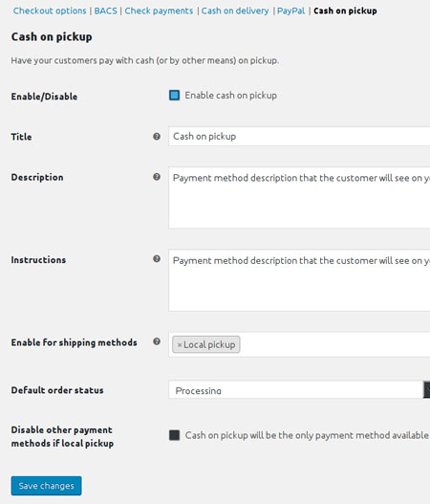Click the help icon beside Description

(x=157, y=177)
